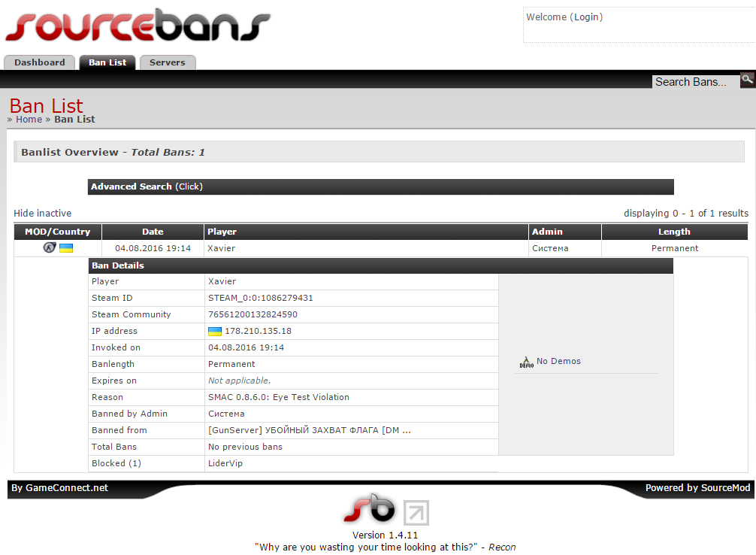Click the date 04.08.2016 19:14 in the ban row
Image resolution: width=756 pixels, height=555 pixels.
[153, 248]
